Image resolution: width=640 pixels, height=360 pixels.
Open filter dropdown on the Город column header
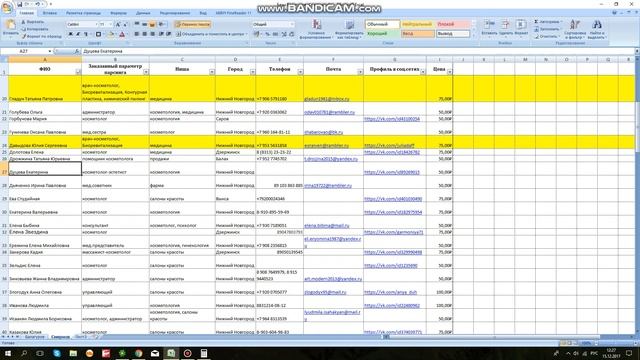[253, 72]
